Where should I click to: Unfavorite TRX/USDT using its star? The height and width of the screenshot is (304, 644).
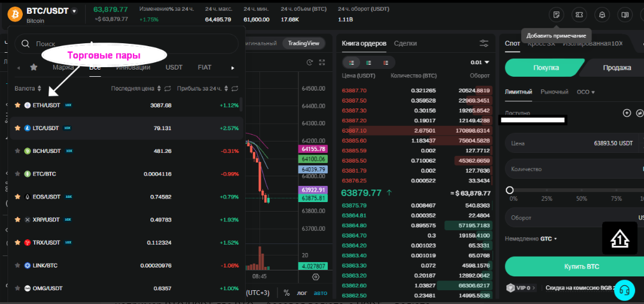pos(17,243)
